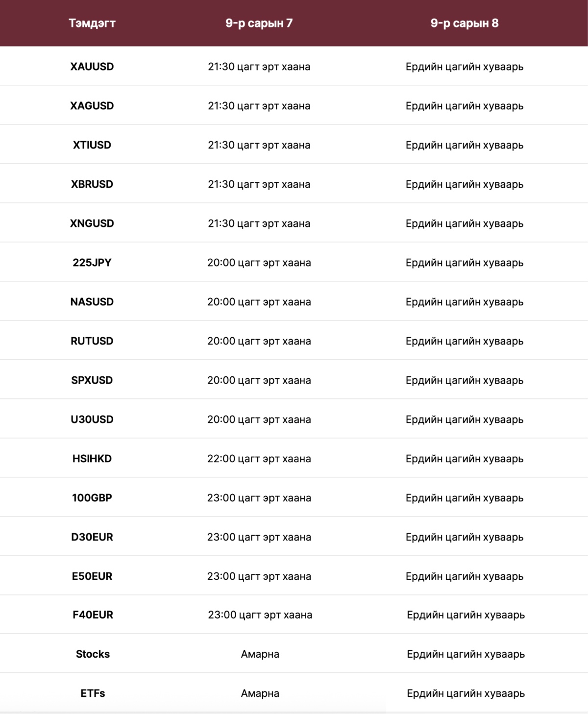Click the XAUUSD symbol cell

tap(92, 67)
